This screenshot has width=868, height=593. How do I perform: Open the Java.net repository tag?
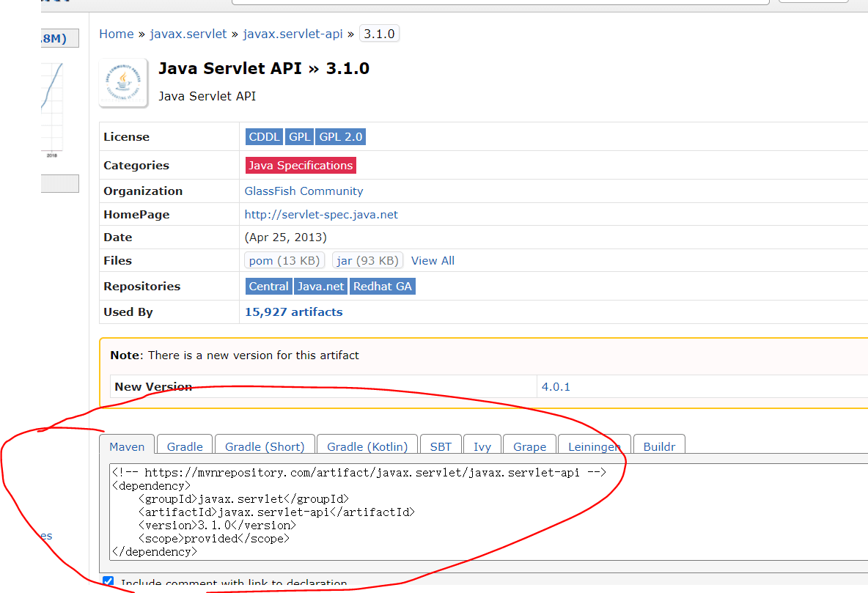[x=320, y=287]
